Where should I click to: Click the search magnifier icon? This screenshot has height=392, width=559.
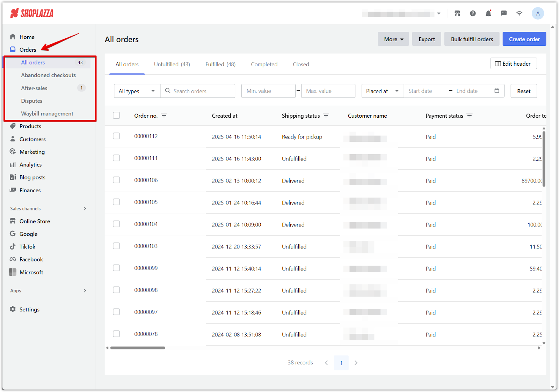[168, 91]
